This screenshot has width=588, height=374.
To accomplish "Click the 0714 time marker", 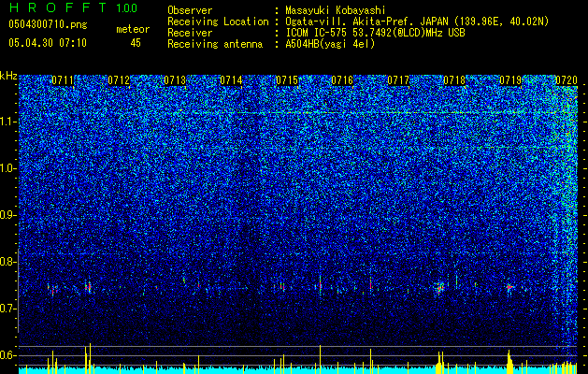I will coord(231,80).
